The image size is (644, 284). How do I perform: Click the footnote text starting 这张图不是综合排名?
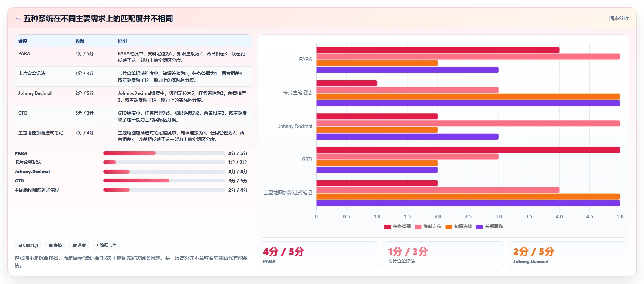click(131, 262)
